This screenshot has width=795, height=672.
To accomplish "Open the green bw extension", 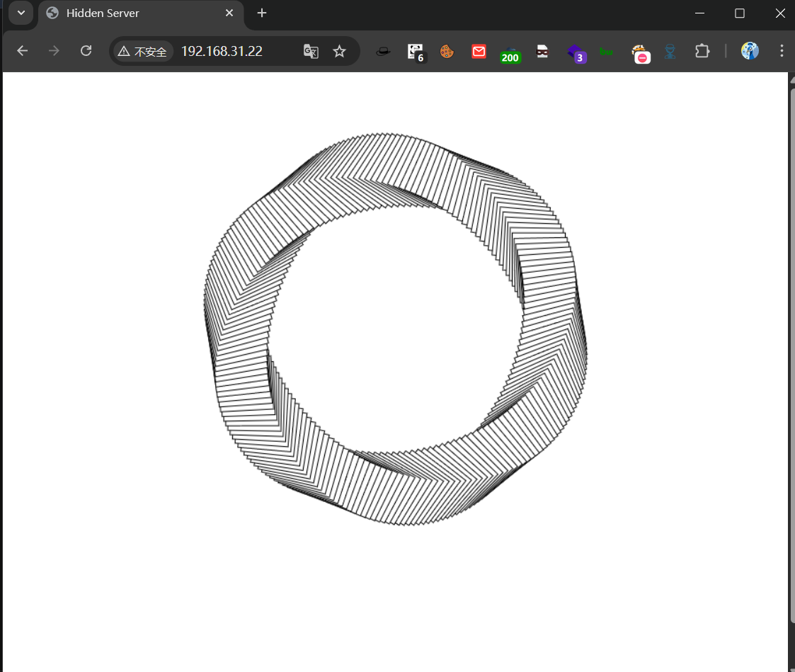I will tap(607, 51).
